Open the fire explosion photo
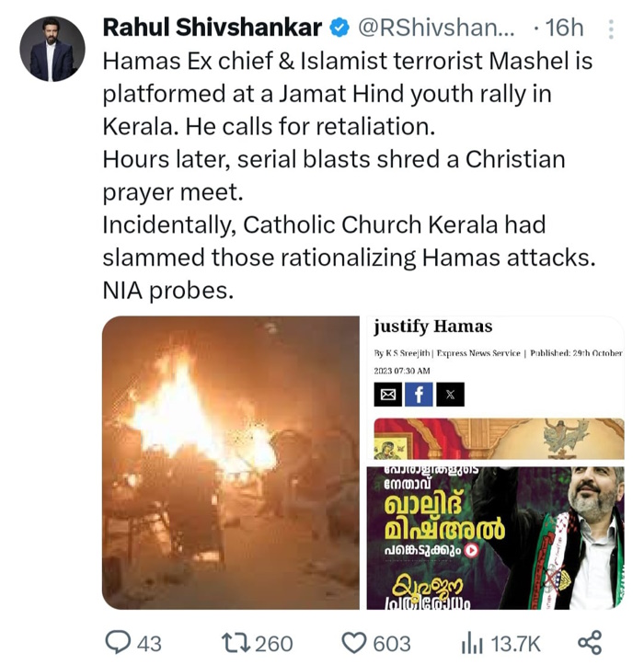The image size is (644, 665). click(230, 463)
